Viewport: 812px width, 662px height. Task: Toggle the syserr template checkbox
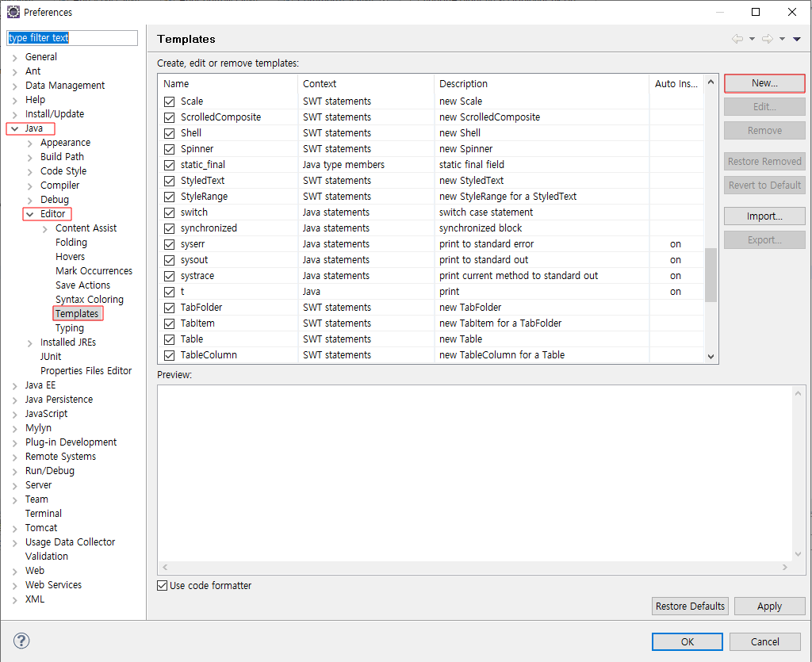(x=170, y=244)
